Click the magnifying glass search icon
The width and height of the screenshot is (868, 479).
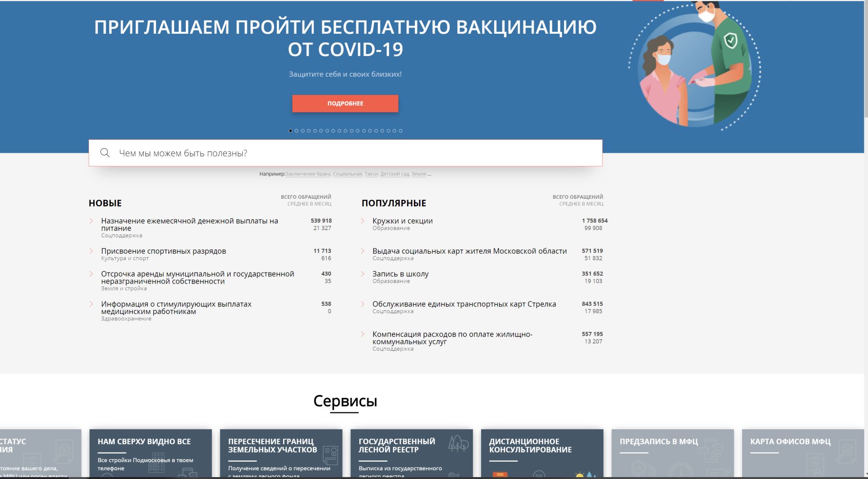point(105,153)
